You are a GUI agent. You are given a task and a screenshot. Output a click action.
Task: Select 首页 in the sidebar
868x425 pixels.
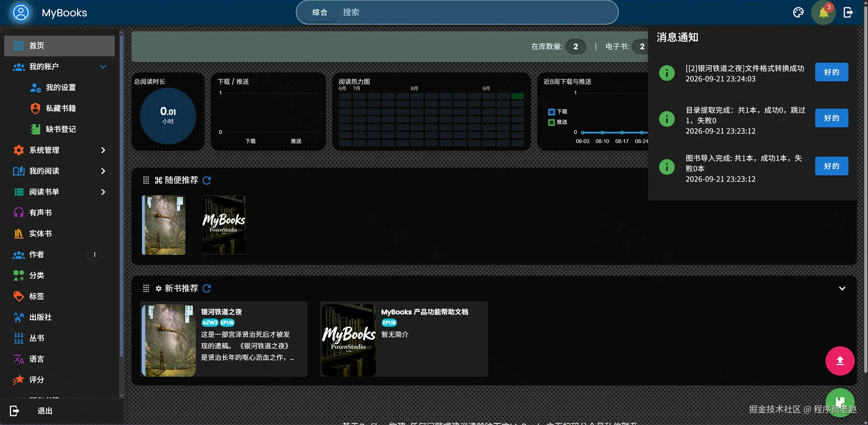click(x=59, y=46)
